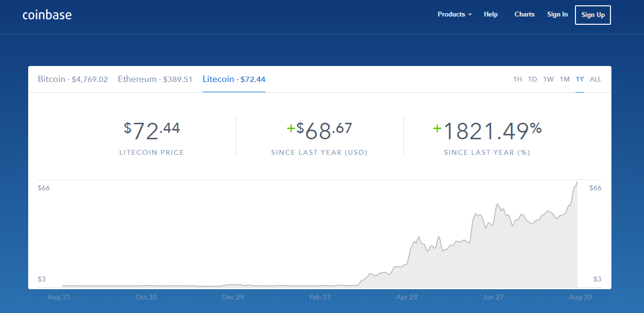644x313 pixels.
Task: Click the Oct 30 date label
Action: click(146, 297)
